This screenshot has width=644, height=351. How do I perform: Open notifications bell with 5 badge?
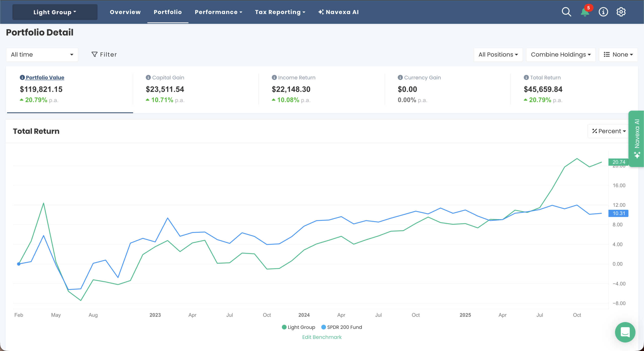(x=585, y=12)
